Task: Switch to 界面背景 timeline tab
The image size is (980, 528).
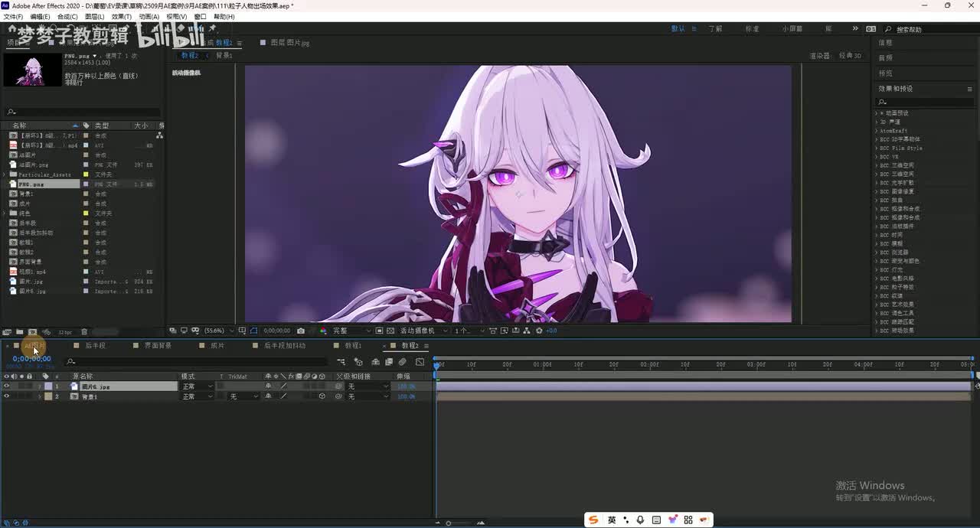Action: pos(158,346)
